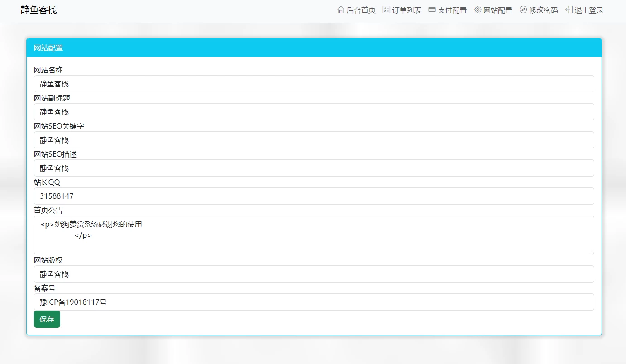
Task: Click into the 网站SEO描述 field
Action: (314, 168)
